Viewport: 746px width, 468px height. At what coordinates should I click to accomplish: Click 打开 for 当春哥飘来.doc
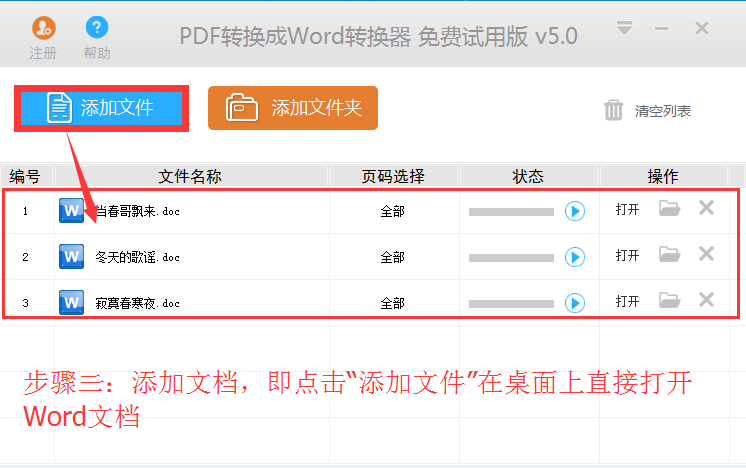click(x=627, y=209)
